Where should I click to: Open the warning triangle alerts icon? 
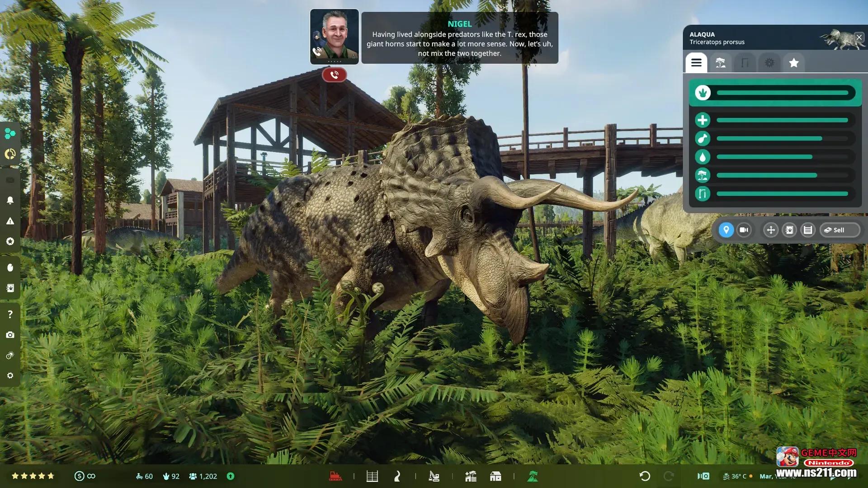tap(10, 221)
